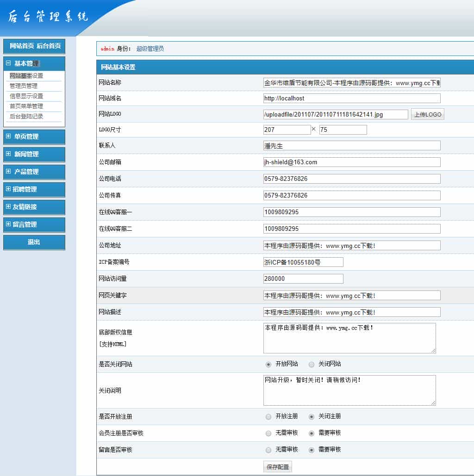
Task: Click the 上传LOGO upload button
Action: click(427, 114)
